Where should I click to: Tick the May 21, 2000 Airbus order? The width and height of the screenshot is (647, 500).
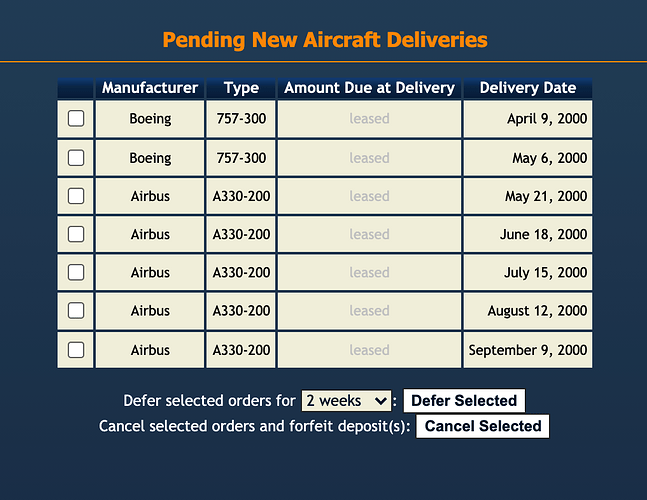coord(76,196)
